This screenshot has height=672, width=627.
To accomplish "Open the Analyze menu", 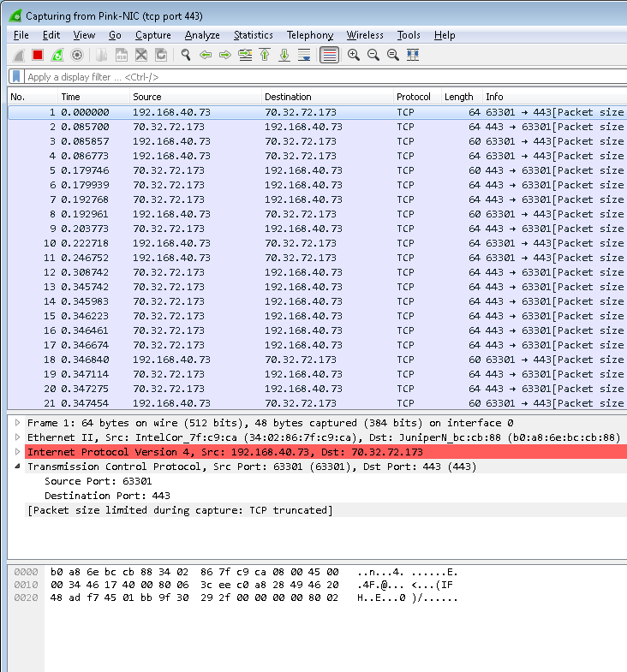I will 202,35.
